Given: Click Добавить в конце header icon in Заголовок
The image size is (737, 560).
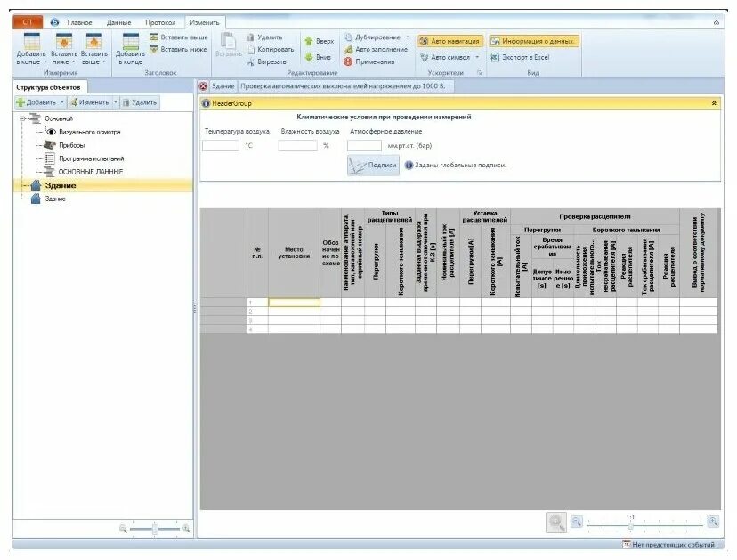Looking at the screenshot, I should (x=130, y=41).
